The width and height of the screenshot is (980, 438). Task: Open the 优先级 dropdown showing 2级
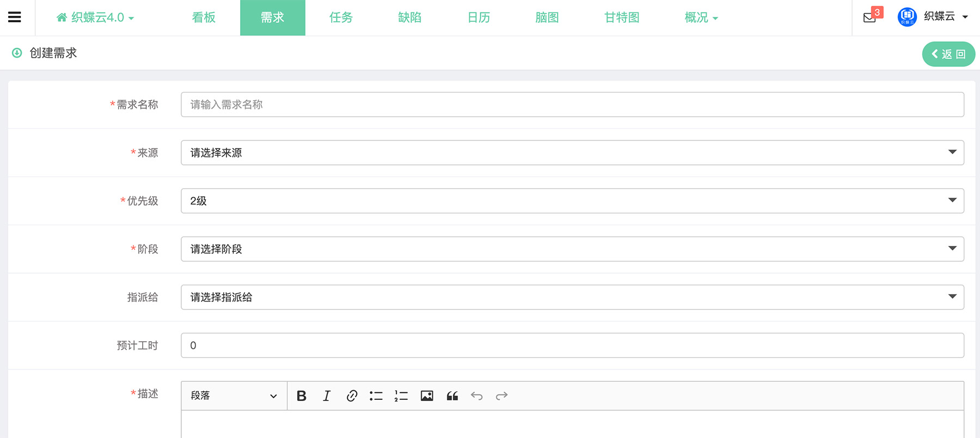tap(572, 201)
